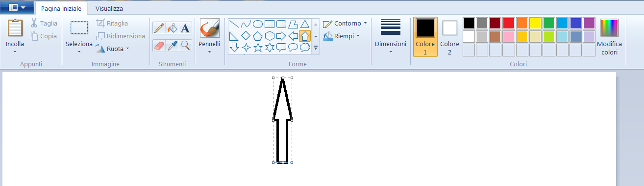
Task: Pick the Hexagon shape
Action: pyautogui.click(x=270, y=36)
